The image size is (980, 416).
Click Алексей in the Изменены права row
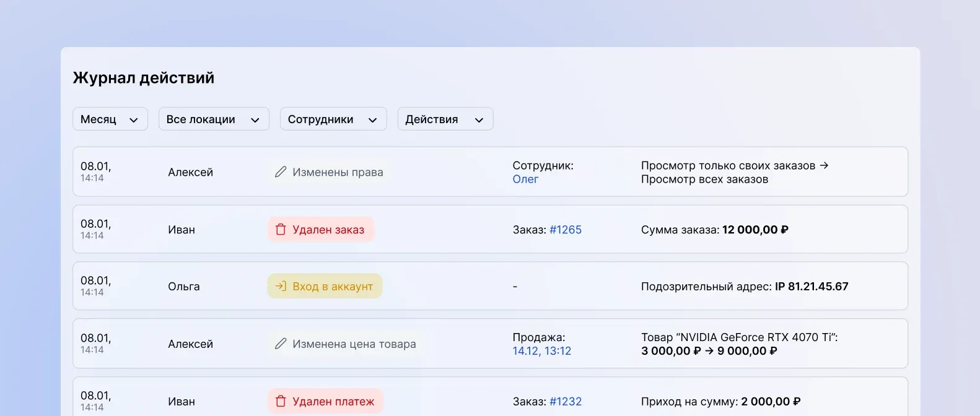click(x=190, y=172)
